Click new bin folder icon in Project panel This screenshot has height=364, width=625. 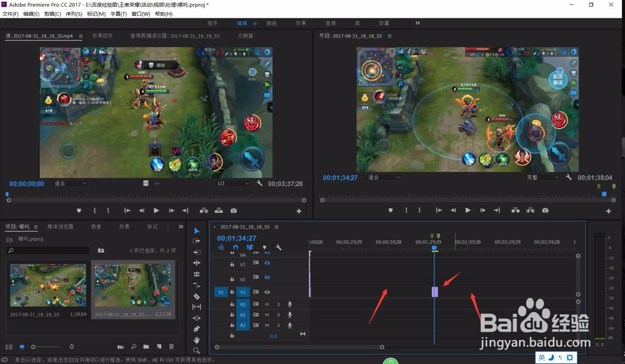coord(146,347)
